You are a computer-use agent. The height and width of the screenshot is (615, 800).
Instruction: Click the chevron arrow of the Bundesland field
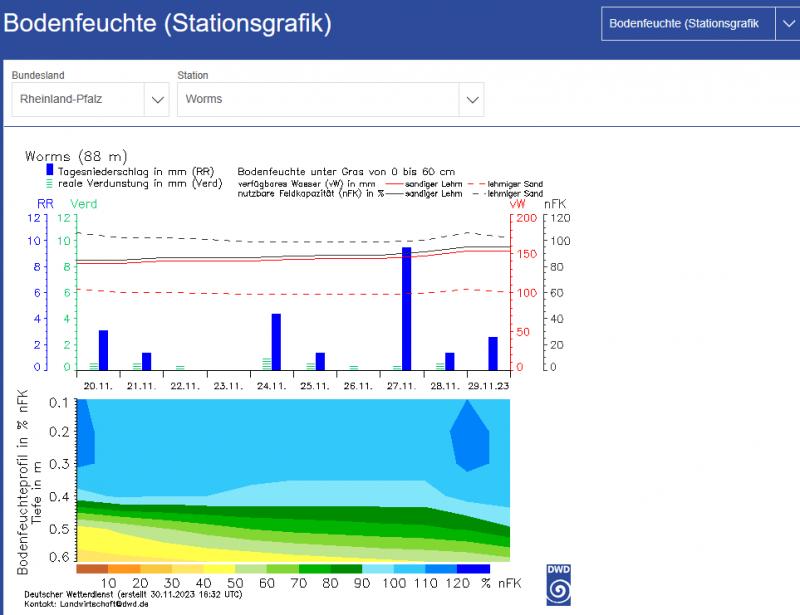pyautogui.click(x=157, y=100)
